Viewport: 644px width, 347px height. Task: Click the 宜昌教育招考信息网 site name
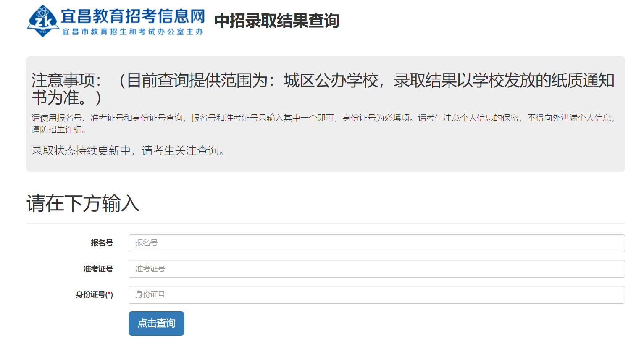[133, 16]
